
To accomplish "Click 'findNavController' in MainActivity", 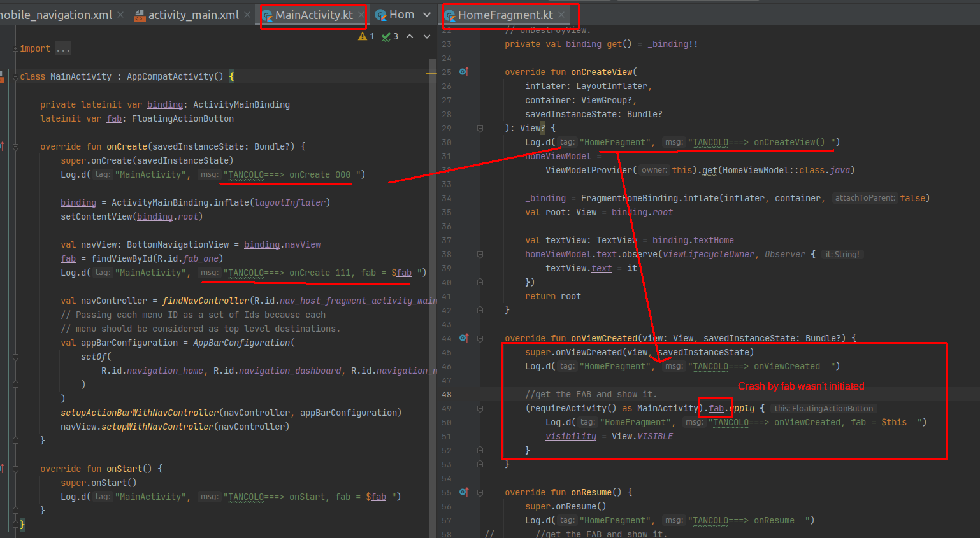I will click(206, 301).
